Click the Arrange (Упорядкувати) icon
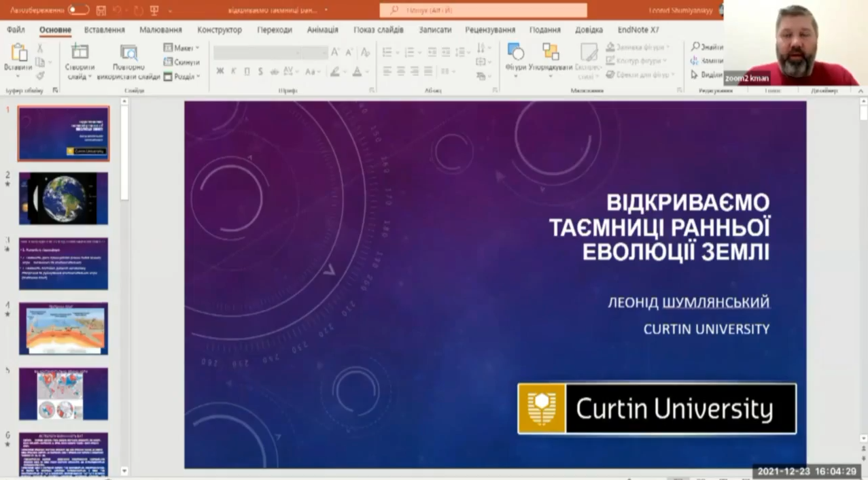The image size is (868, 480). pyautogui.click(x=551, y=52)
